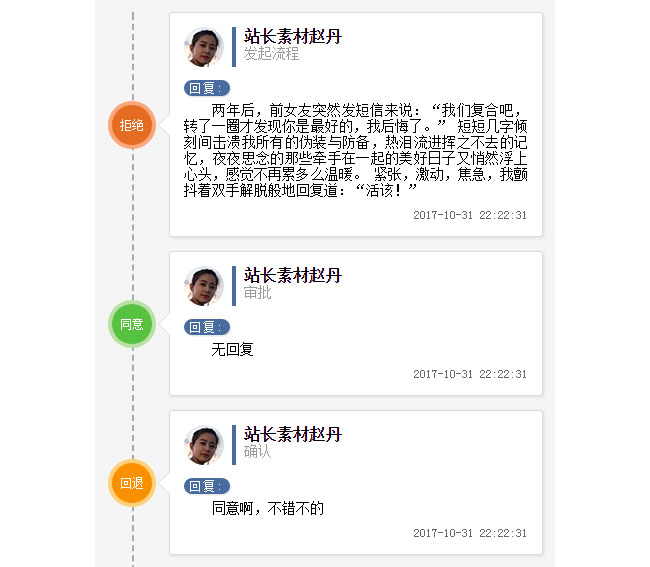The image size is (650, 567).
Task: Click the 无回复 reply text
Action: click(233, 349)
